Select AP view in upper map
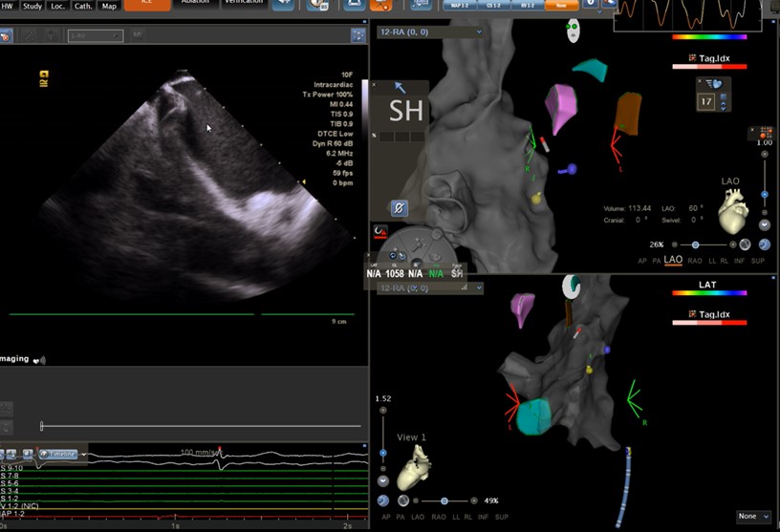 click(x=642, y=261)
